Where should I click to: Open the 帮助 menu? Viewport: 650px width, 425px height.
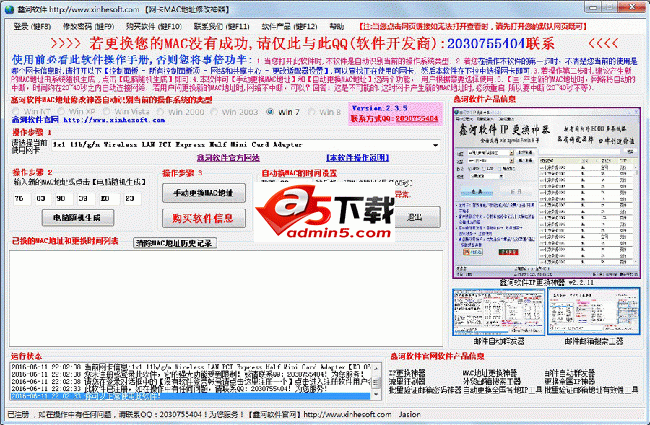[337, 27]
